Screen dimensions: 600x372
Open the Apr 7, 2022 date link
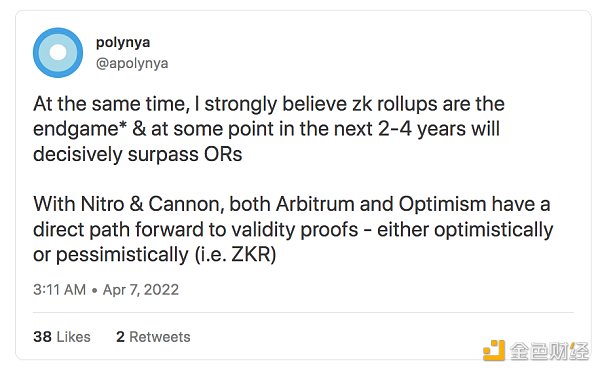tap(140, 290)
